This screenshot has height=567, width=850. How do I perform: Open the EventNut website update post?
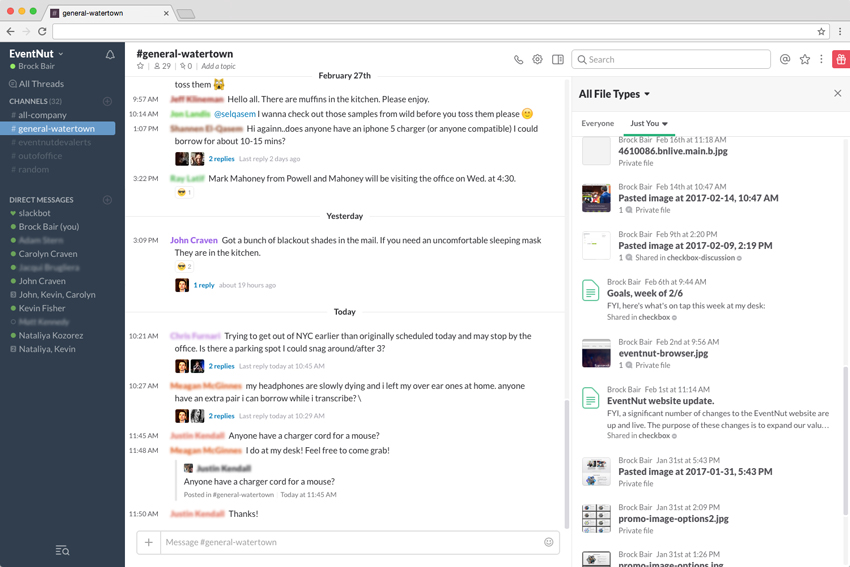click(x=660, y=401)
